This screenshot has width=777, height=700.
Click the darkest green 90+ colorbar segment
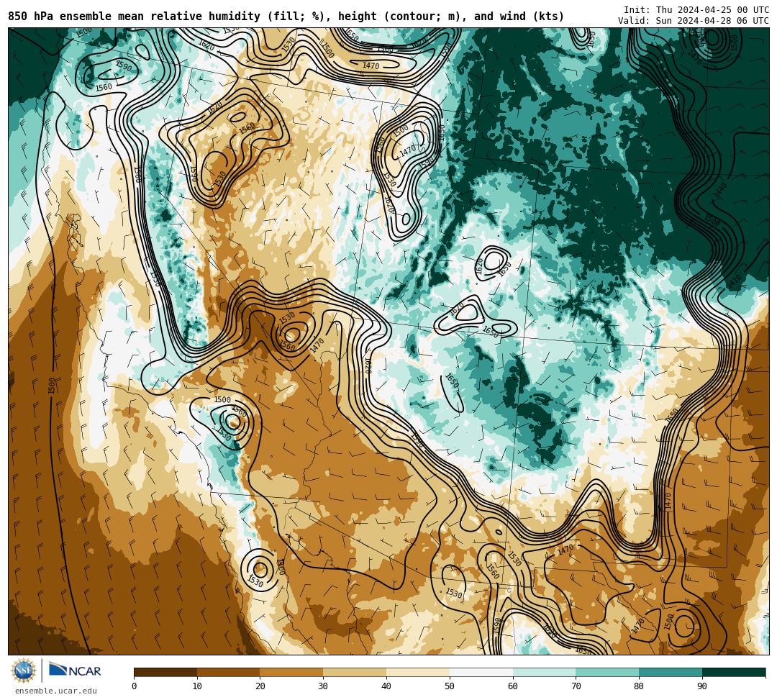click(734, 672)
